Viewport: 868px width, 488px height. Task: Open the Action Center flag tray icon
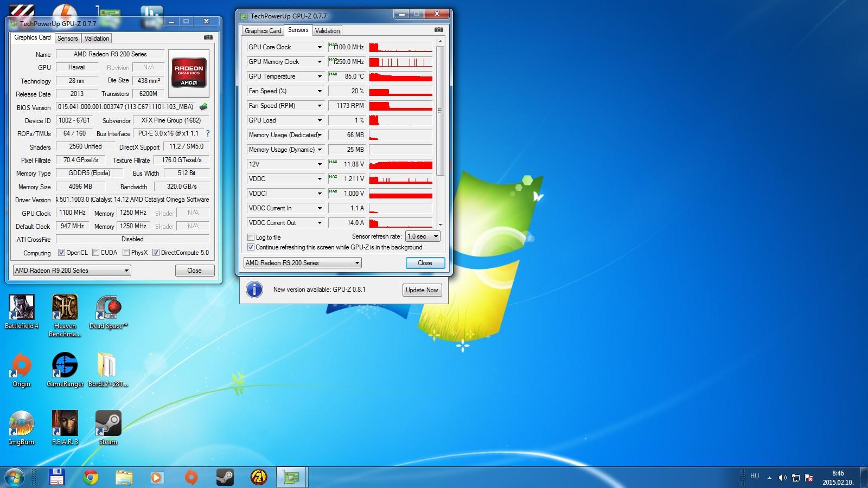(809, 478)
